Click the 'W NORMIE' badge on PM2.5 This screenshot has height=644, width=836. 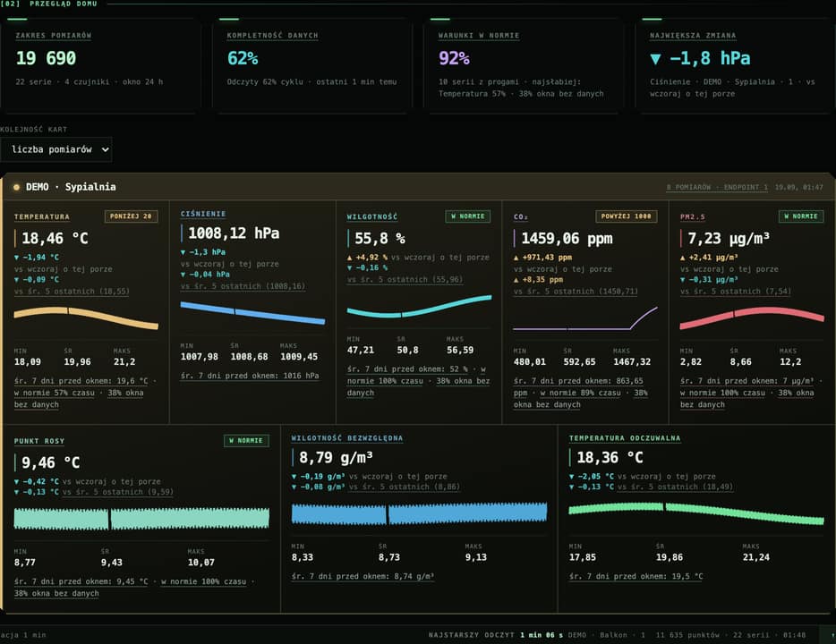(801, 216)
